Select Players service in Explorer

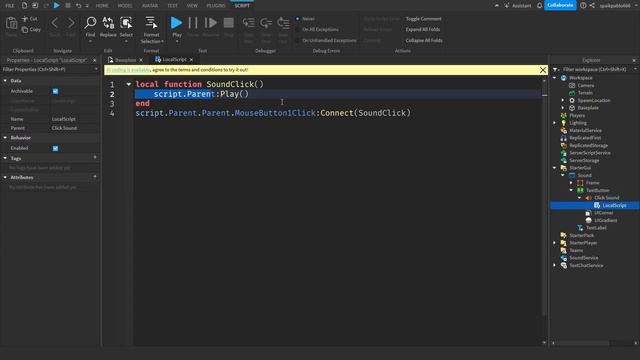tap(577, 116)
